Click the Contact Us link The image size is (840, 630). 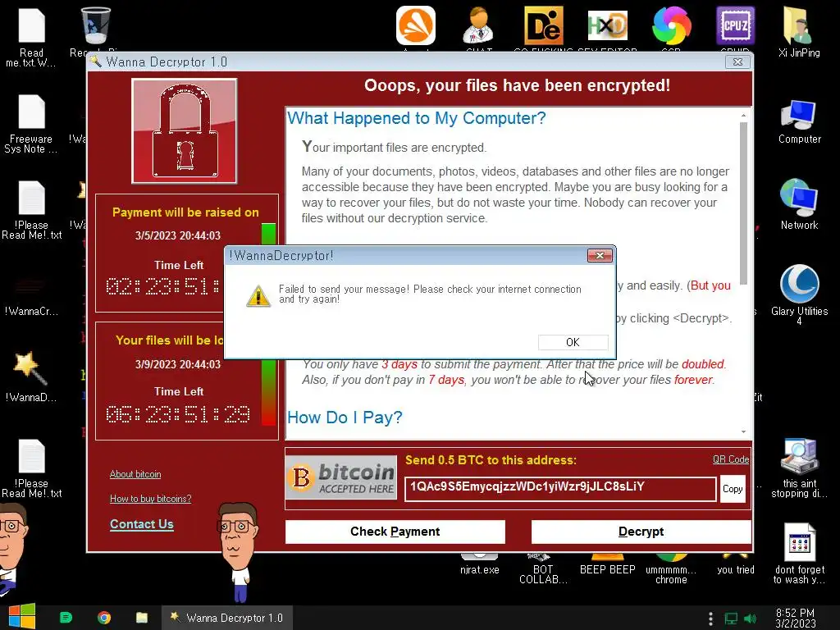pyautogui.click(x=141, y=524)
